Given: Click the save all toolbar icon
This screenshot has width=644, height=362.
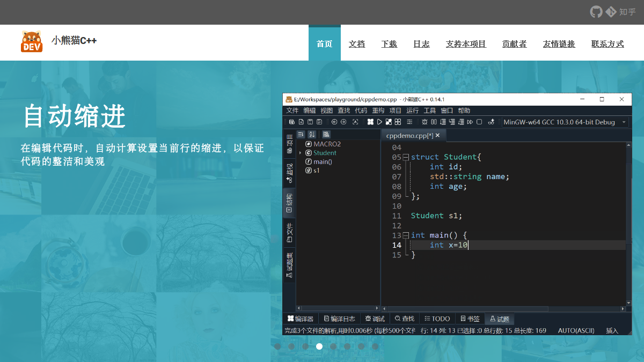Looking at the screenshot, I should 319,122.
